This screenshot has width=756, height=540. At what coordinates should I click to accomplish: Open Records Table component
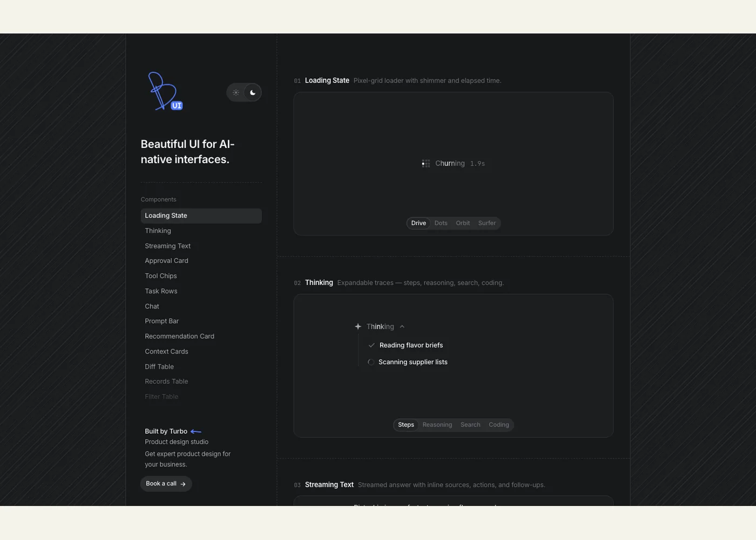pyautogui.click(x=201, y=382)
